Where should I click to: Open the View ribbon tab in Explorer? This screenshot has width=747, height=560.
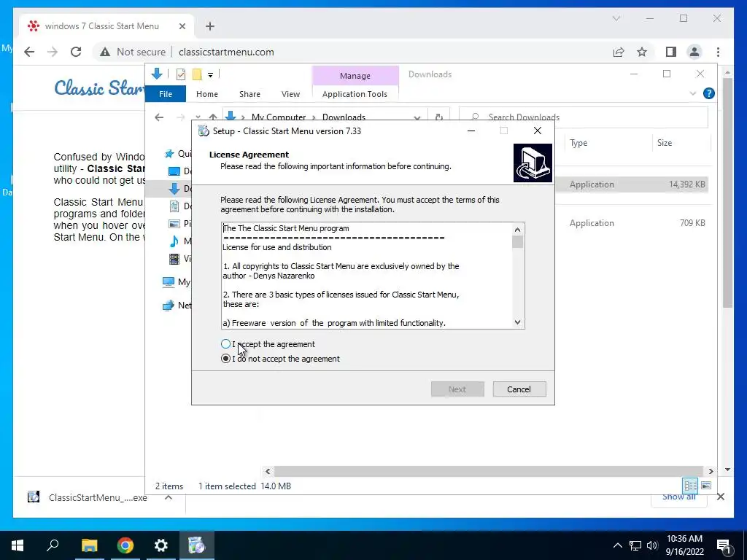[x=290, y=94]
